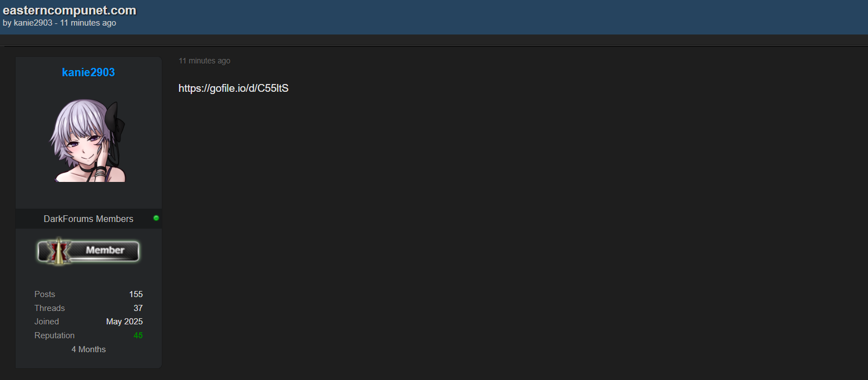
Task: Click the Reputation label in user stats
Action: [x=54, y=335]
